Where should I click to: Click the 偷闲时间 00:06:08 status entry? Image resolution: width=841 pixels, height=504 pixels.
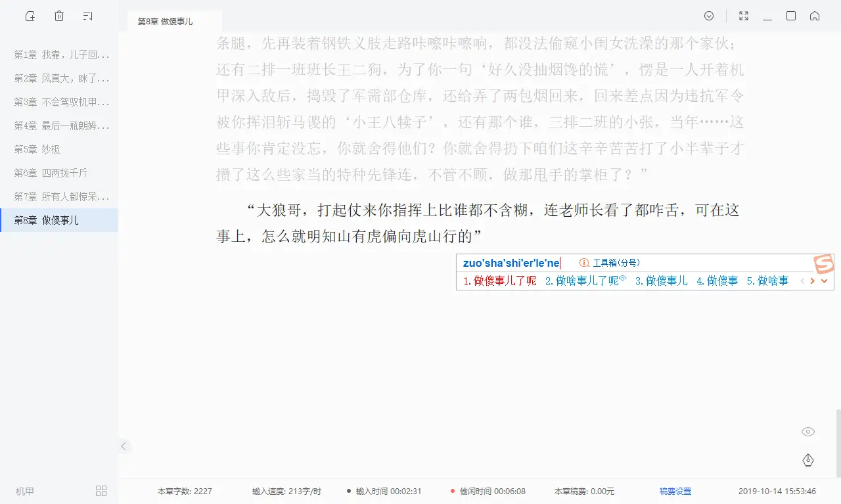488,491
